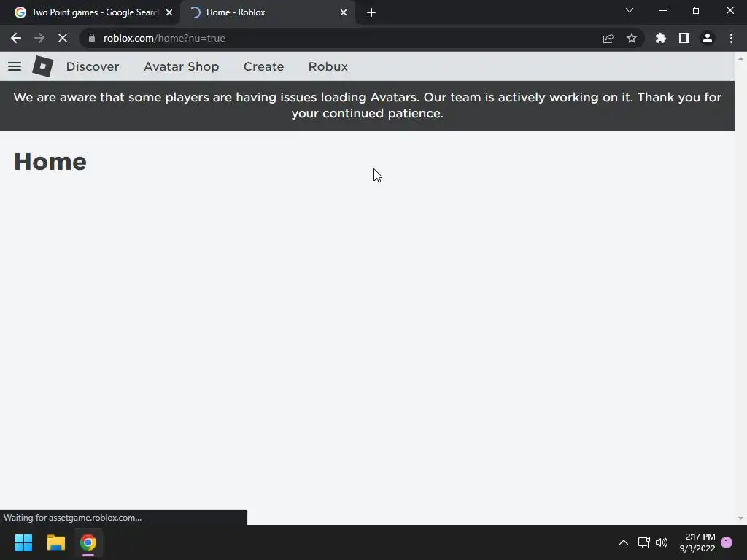Open Chrome extensions puzzle icon
This screenshot has width=747, height=560.
[x=661, y=38]
